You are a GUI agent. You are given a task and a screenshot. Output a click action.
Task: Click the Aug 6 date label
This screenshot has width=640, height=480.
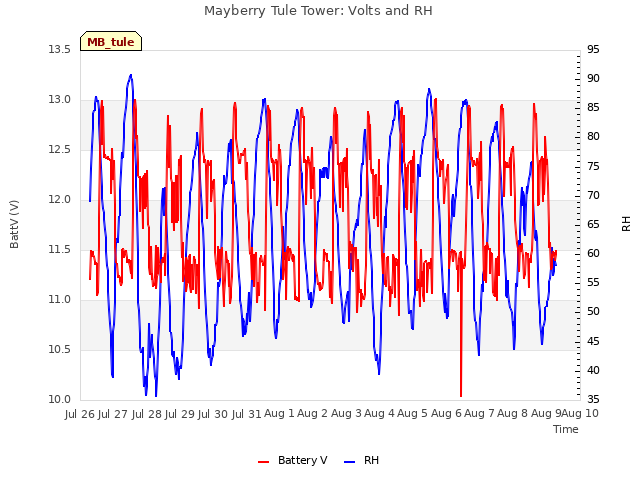coord(446,413)
